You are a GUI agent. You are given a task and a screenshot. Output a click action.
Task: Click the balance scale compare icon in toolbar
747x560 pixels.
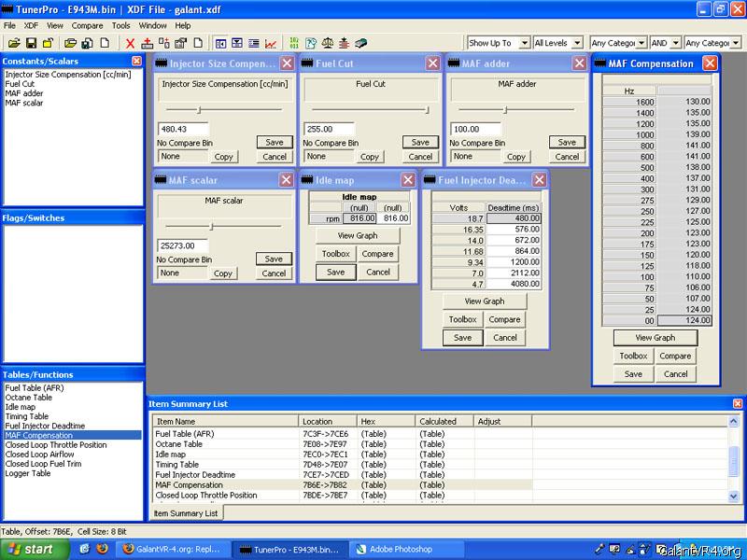pos(327,43)
